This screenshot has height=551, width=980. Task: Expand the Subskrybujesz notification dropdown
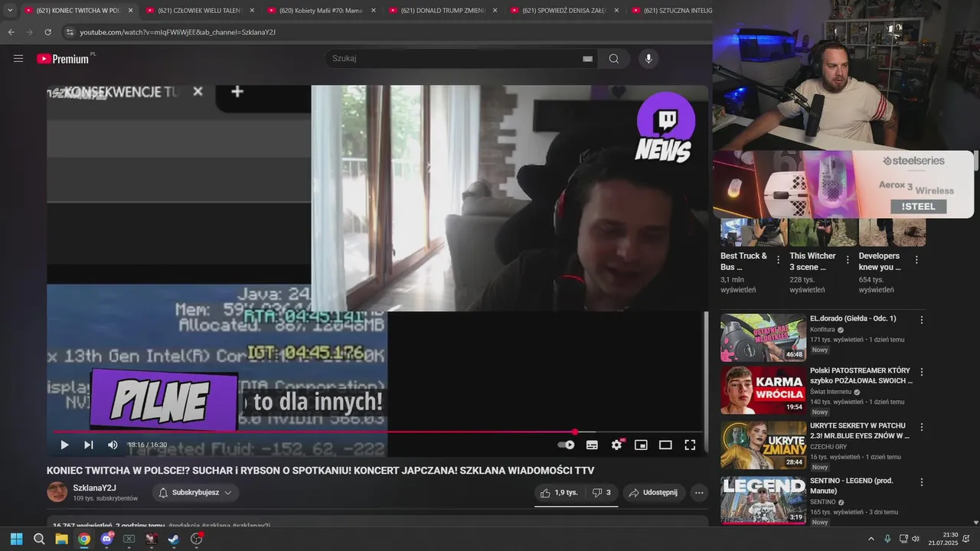pos(195,493)
